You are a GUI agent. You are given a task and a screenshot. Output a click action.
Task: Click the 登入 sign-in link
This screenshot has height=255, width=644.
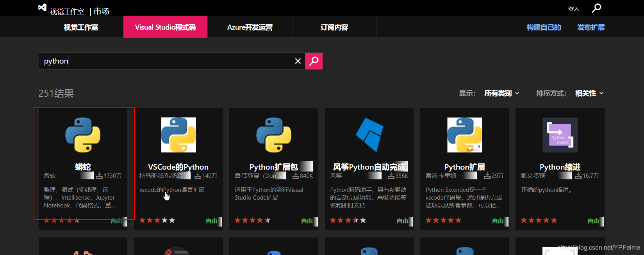click(x=573, y=9)
